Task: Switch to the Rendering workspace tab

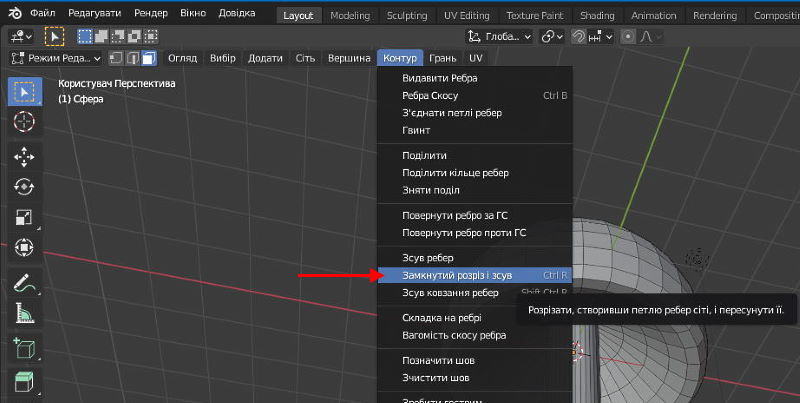Action: click(715, 15)
